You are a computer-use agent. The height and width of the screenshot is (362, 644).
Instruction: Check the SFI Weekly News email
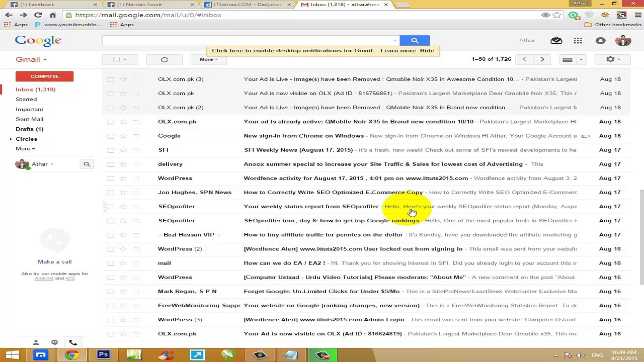(111, 150)
